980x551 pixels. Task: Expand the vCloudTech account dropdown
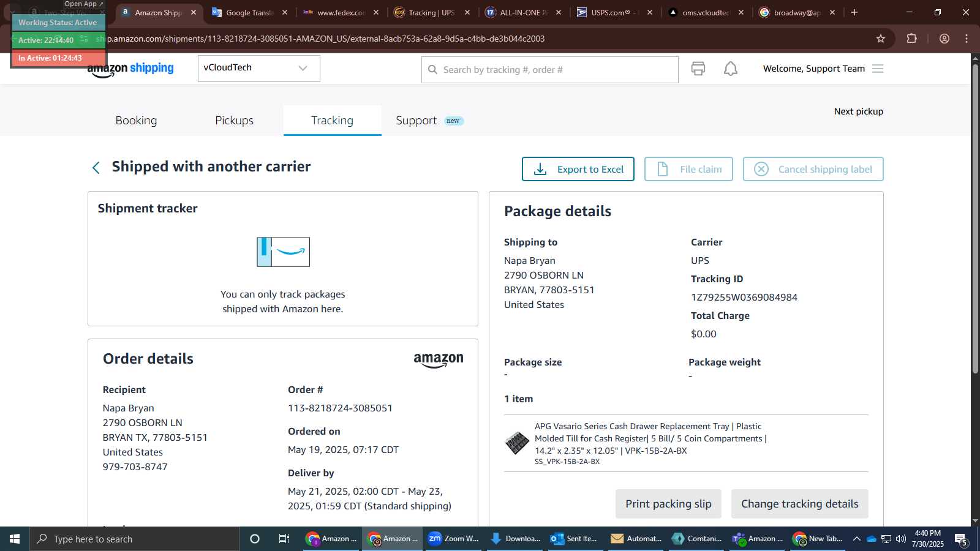(258, 68)
